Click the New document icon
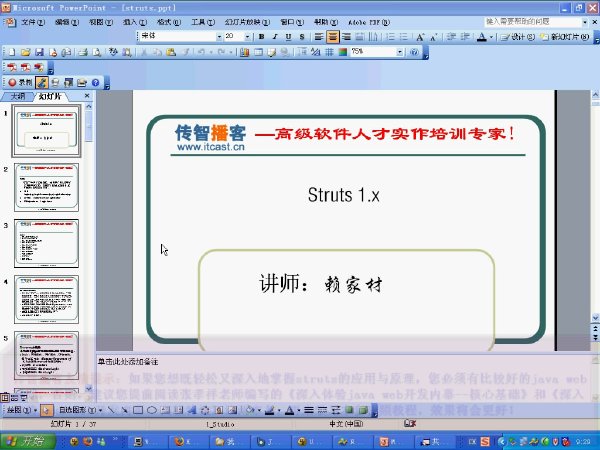 coord(12,52)
